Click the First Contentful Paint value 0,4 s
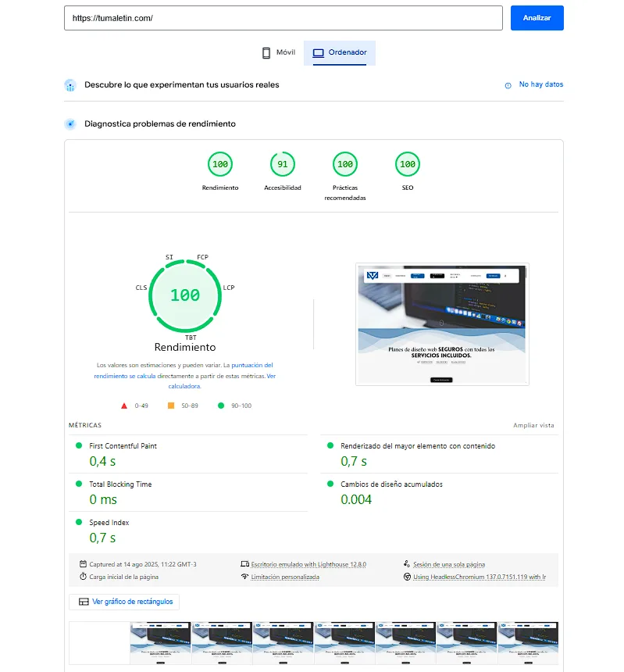Screen dimensions: 624x672 pyautogui.click(x=102, y=462)
